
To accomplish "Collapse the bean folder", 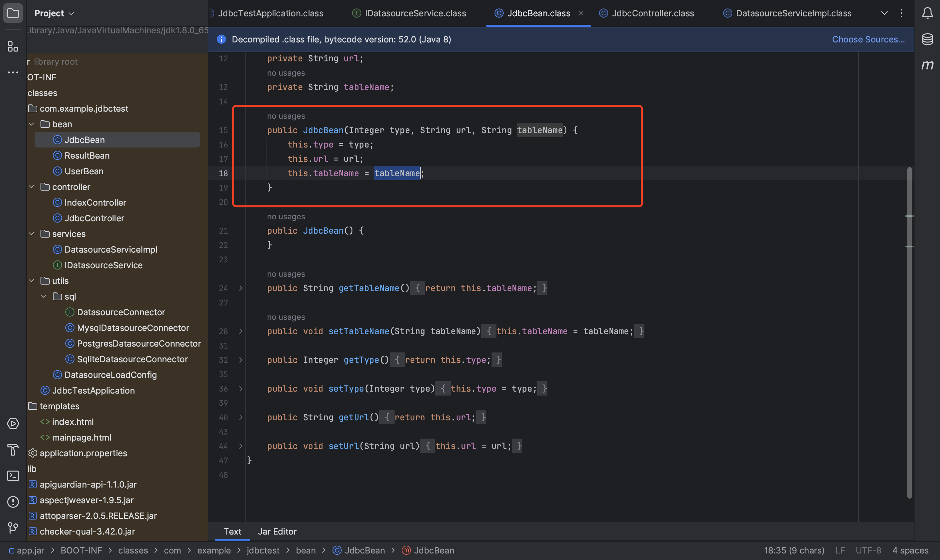I will (x=32, y=124).
